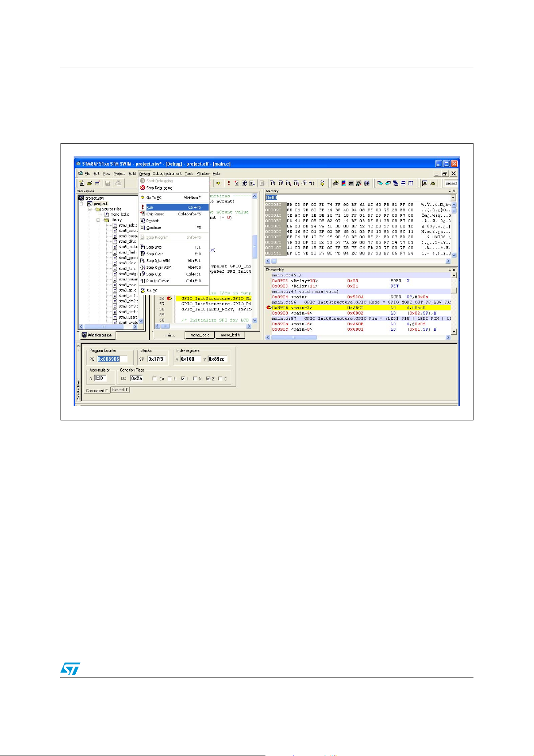Click the Memory address input showing 0x80
This screenshot has height=756, width=534.
point(358,197)
